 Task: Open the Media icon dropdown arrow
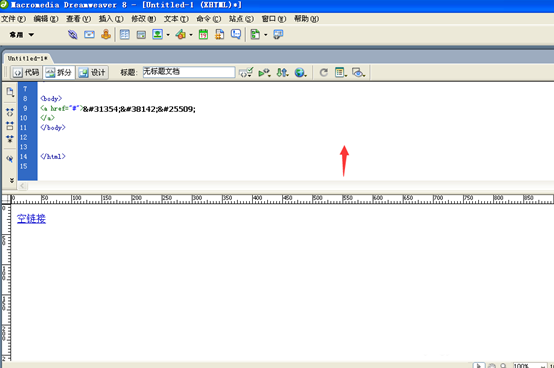(x=191, y=35)
